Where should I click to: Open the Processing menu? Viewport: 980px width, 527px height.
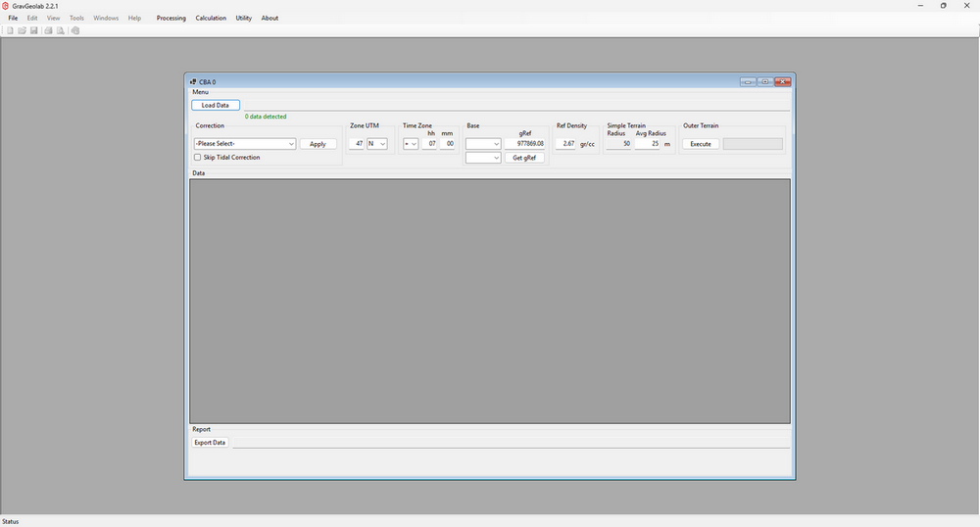coord(171,18)
